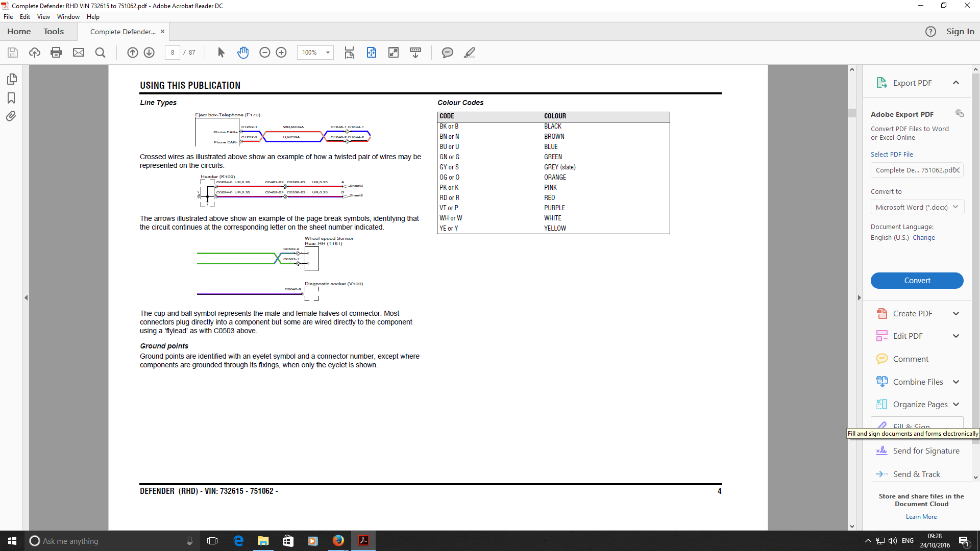
Task: Open the bookmarks panel
Action: pyautogui.click(x=11, y=98)
